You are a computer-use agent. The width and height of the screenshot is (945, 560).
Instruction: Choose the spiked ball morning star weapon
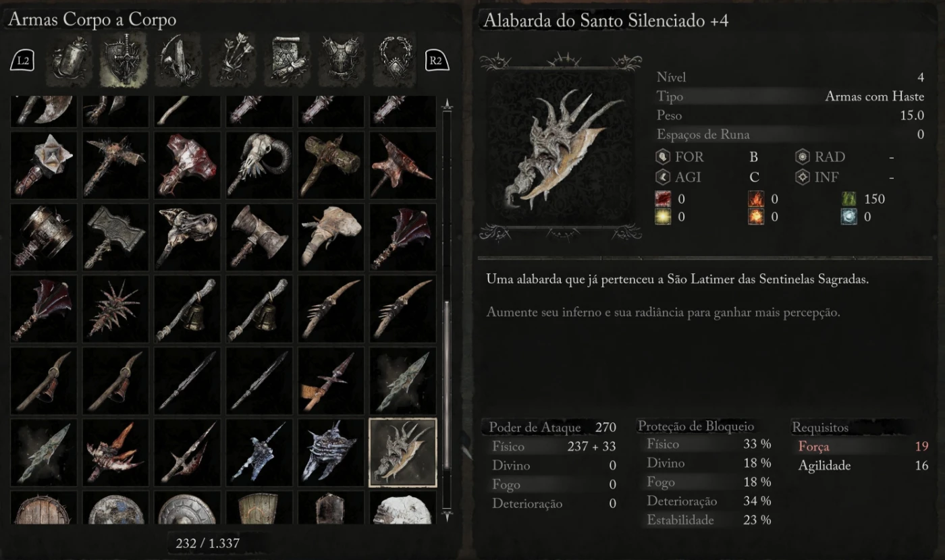coord(116,308)
